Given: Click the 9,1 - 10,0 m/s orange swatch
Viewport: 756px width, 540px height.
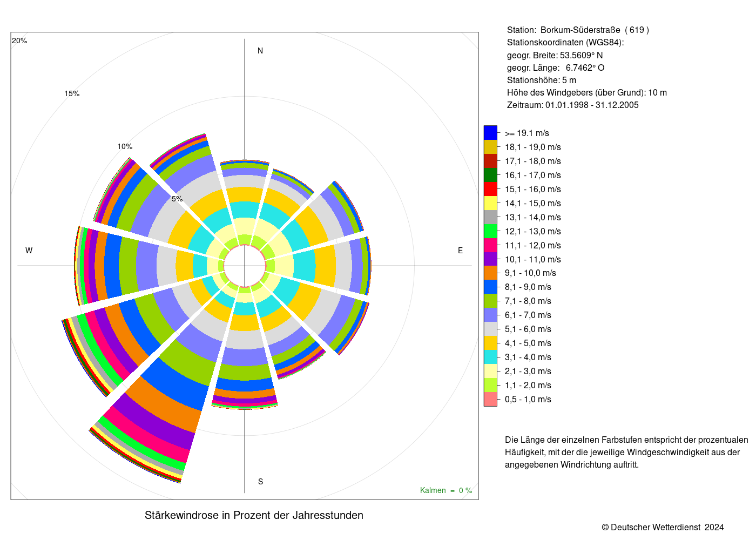Looking at the screenshot, I should (x=490, y=273).
